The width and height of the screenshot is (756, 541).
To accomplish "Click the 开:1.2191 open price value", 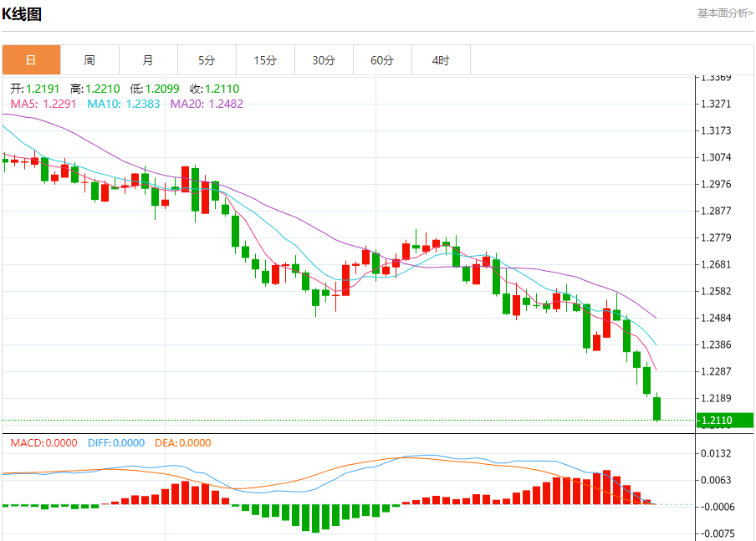I will [35, 89].
